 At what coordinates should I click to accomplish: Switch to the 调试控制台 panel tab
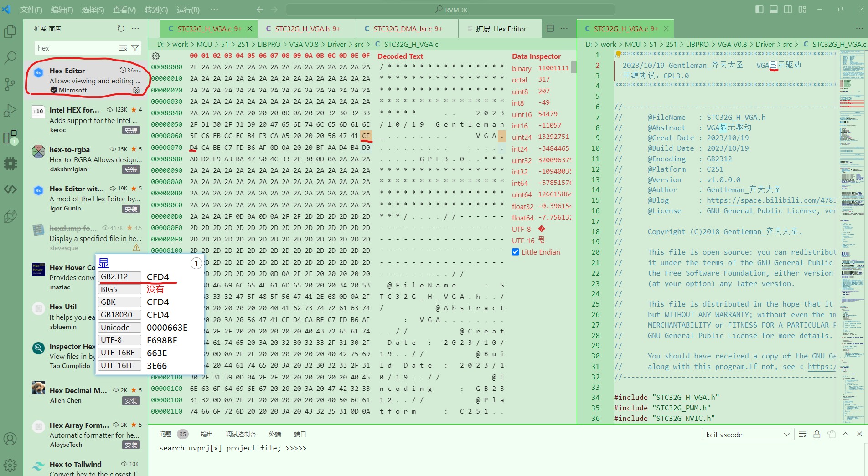coord(241,434)
